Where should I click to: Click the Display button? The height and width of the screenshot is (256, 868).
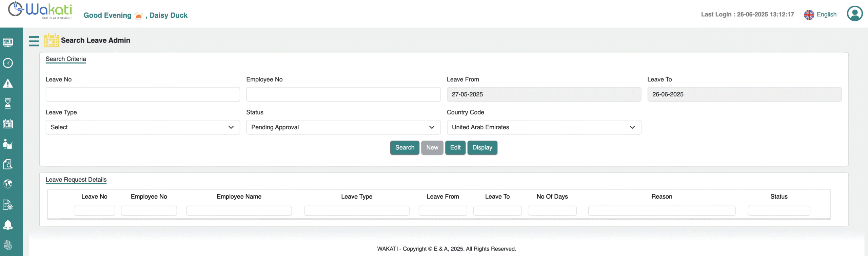[482, 148]
